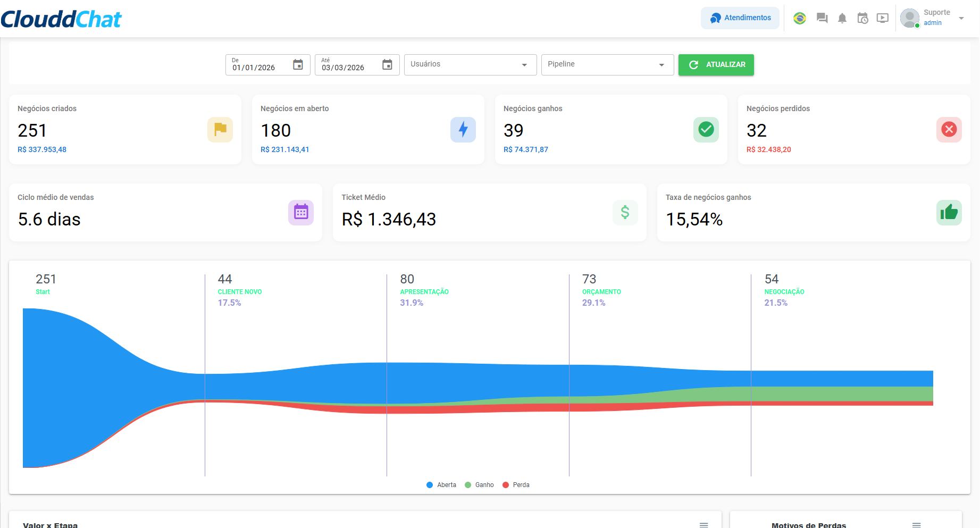Toggle the Aberta legend in the funnel chart
This screenshot has width=980, height=528.
click(441, 484)
